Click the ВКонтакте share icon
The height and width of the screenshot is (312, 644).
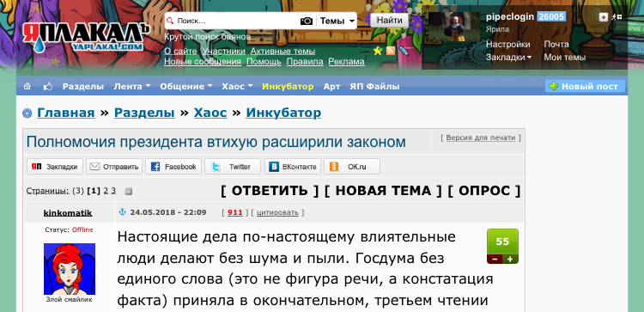click(274, 167)
